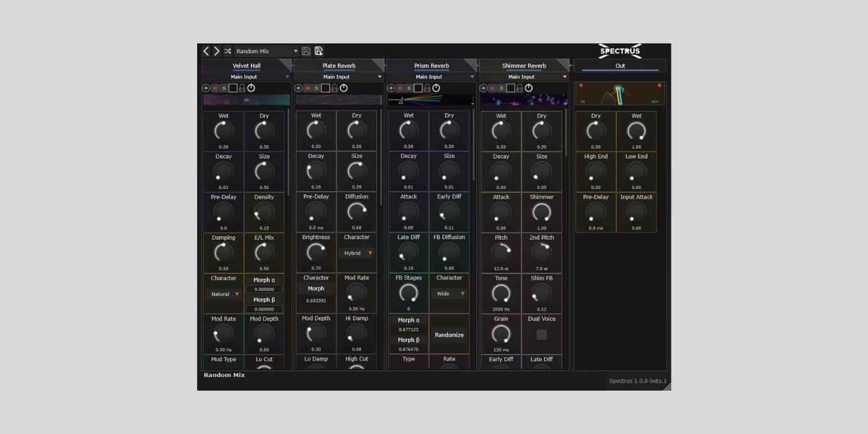
Task: Click the save preset icon
Action: click(x=306, y=51)
